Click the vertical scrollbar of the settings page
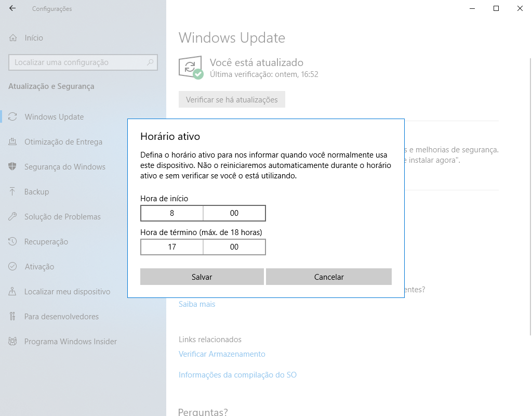 [x=530, y=197]
